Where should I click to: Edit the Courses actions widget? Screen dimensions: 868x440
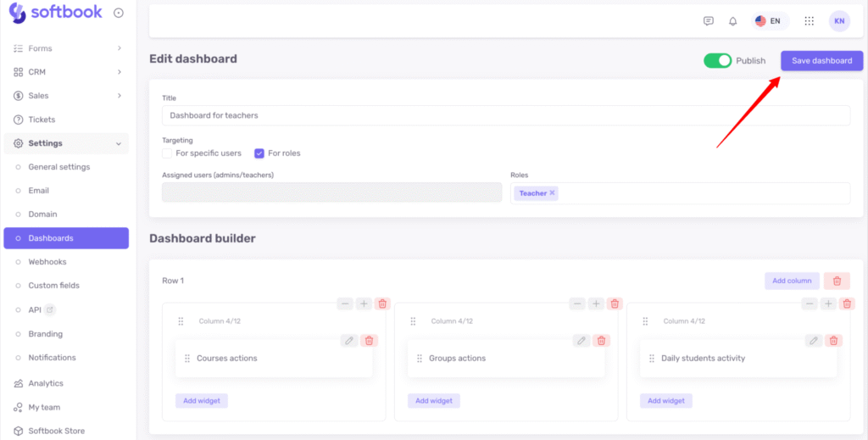(x=348, y=340)
